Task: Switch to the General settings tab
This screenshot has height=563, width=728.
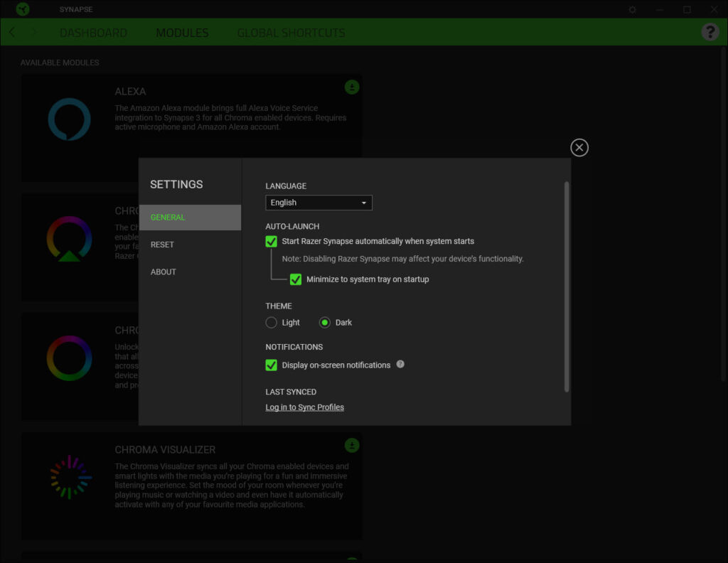Action: click(190, 218)
